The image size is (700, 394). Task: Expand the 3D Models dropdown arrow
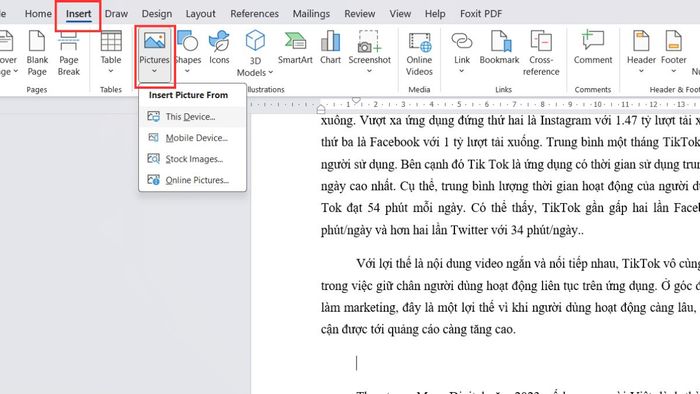click(271, 72)
